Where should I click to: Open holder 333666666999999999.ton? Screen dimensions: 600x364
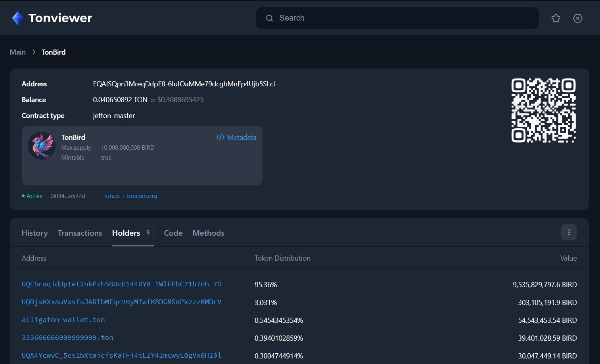pyautogui.click(x=67, y=337)
